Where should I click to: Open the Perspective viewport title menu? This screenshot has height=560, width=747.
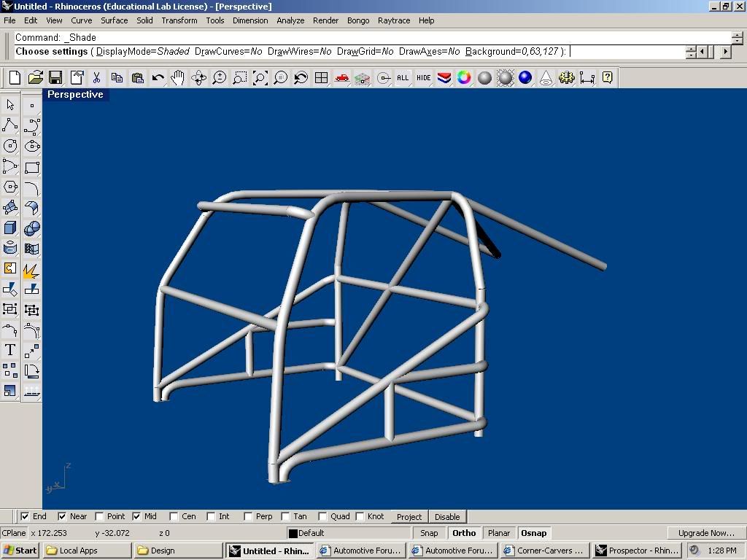[x=75, y=95]
